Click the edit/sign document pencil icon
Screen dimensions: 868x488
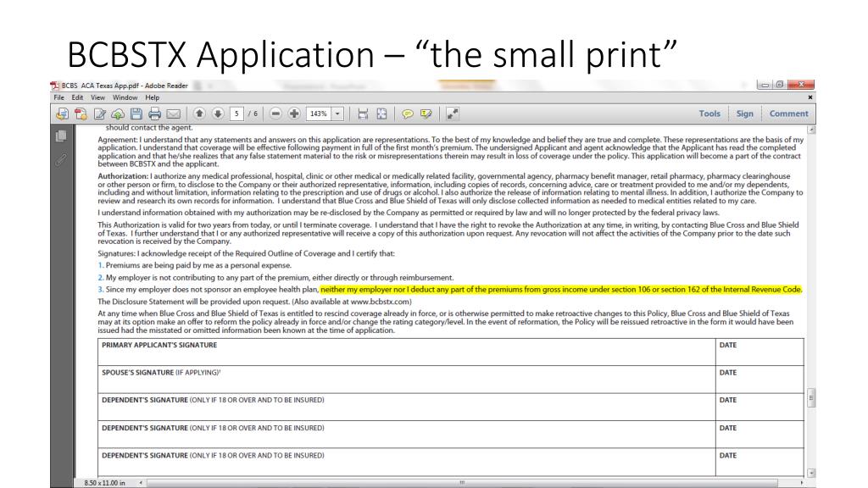click(x=100, y=114)
